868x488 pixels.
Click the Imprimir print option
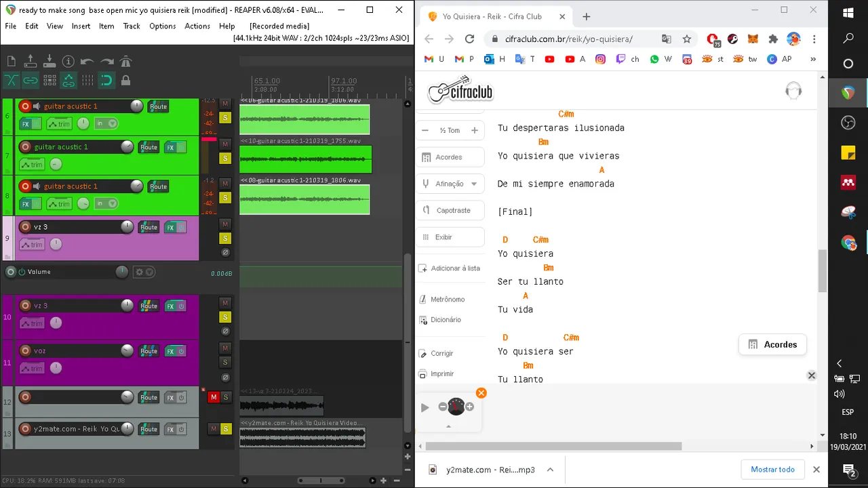coord(436,374)
